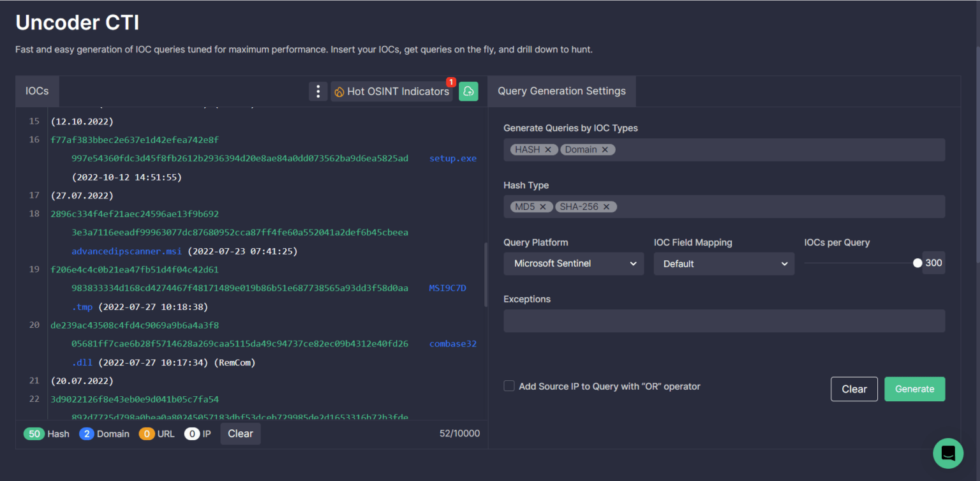Select the Query Generation Settings tab
This screenshot has width=980, height=481.
[561, 91]
